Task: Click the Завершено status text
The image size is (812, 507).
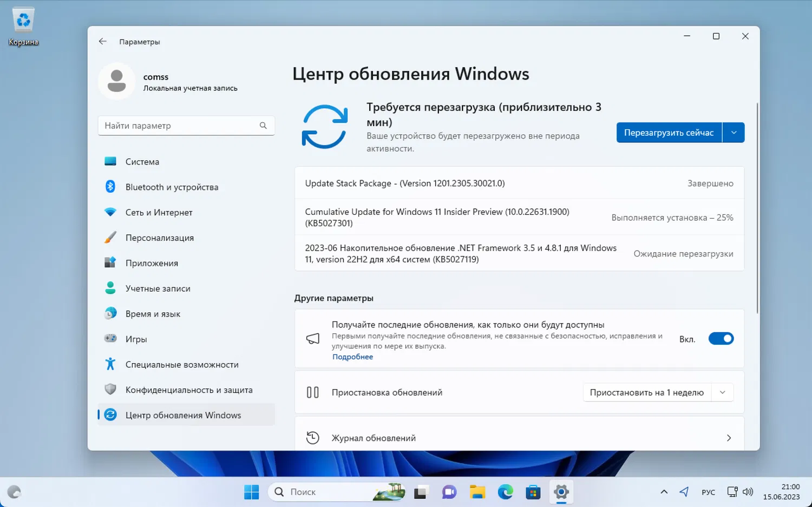Action: tap(710, 183)
